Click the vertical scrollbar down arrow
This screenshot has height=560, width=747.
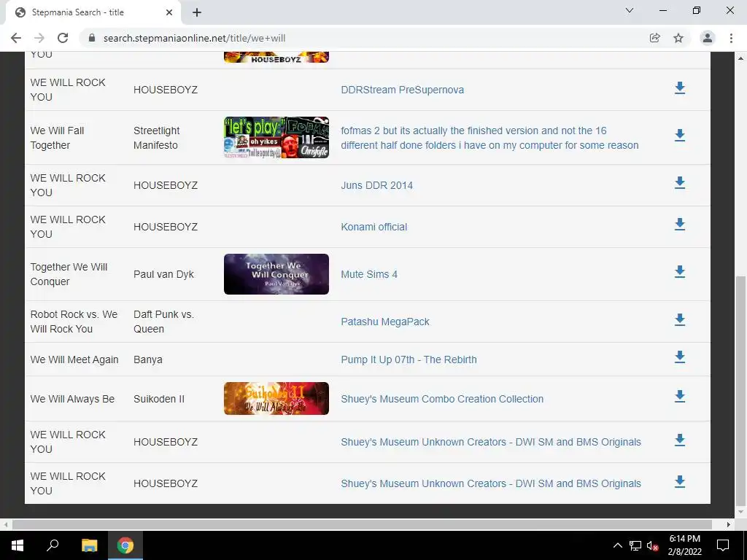[x=740, y=513]
